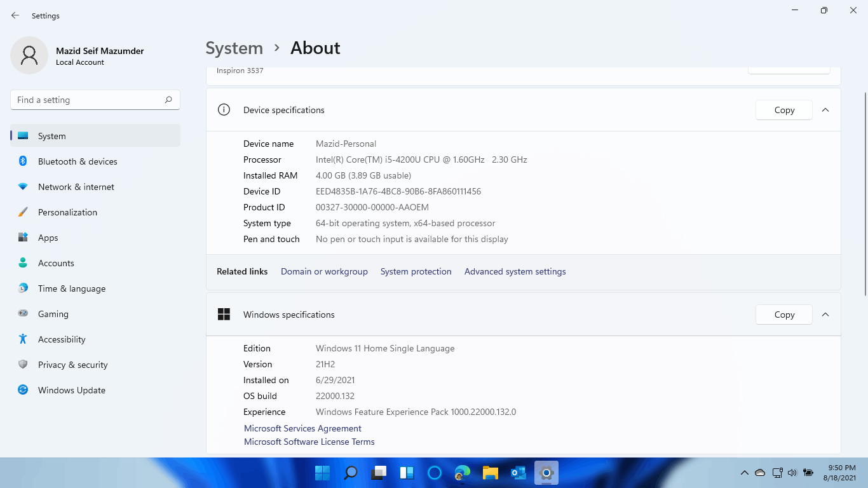Go to Windows Update
The height and width of the screenshot is (488, 868).
95,390
